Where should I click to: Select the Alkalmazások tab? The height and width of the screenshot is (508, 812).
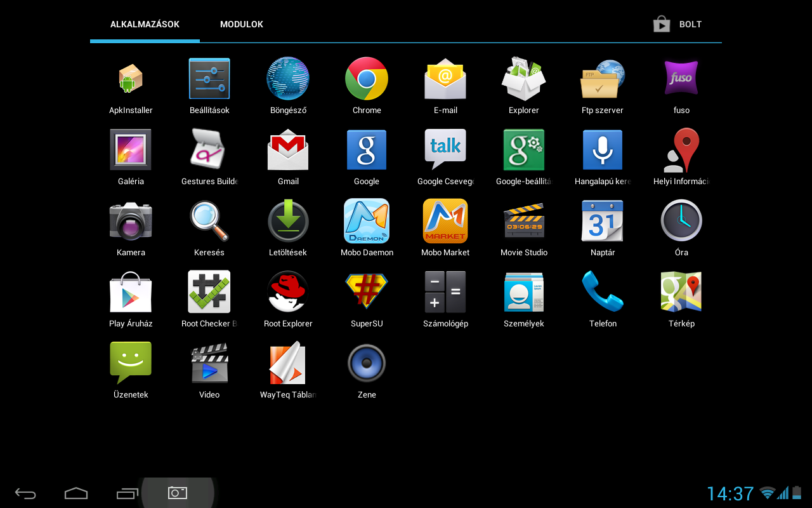pos(145,24)
